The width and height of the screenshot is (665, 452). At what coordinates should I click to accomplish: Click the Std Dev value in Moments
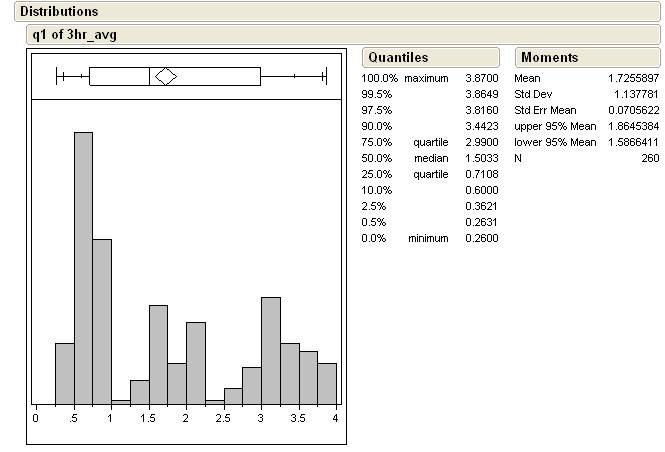634,94
